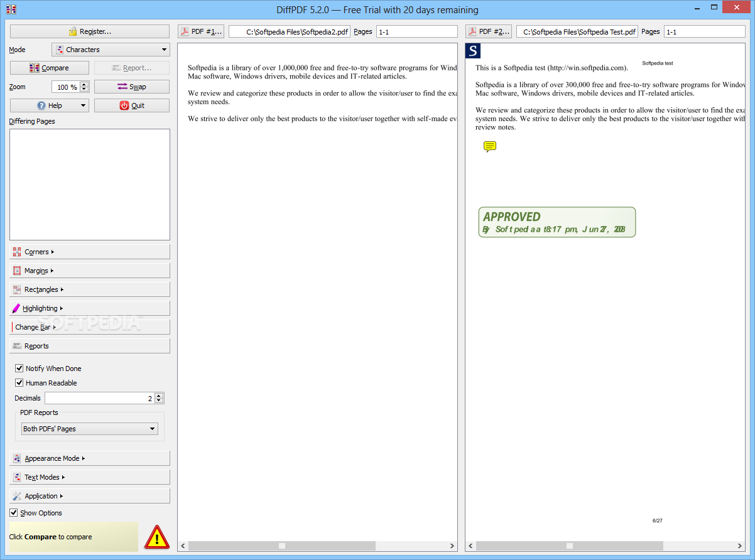Screen dimensions: 755x560
Task: Click the Reports section icon
Action: click(x=17, y=346)
